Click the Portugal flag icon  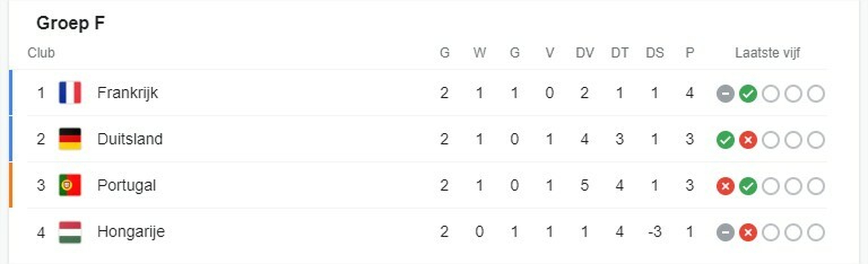pos(70,185)
